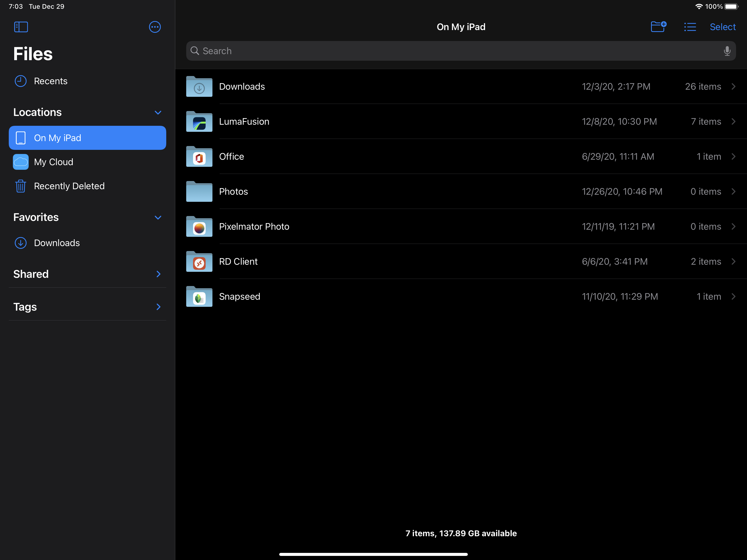Viewport: 747px width, 560px height.
Task: Click chevron on Downloads row
Action: tap(734, 86)
